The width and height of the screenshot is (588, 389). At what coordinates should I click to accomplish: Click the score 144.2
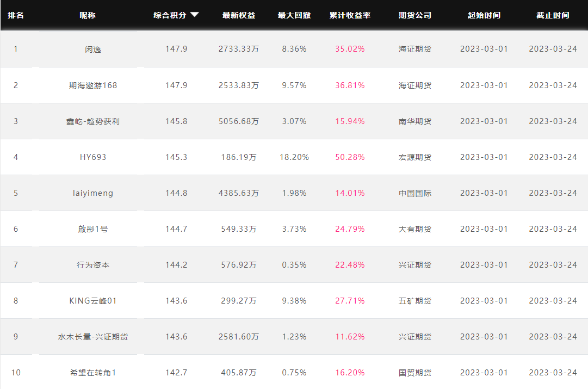[x=176, y=265]
